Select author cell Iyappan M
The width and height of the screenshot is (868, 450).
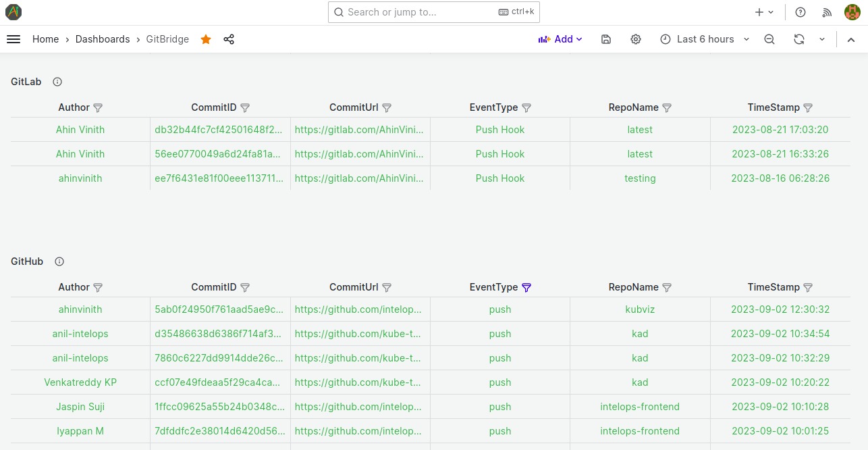[80, 431]
